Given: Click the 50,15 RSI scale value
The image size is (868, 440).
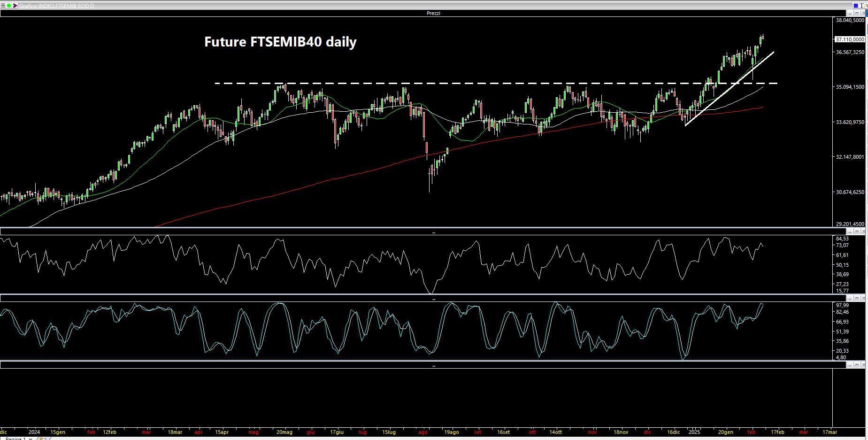Looking at the screenshot, I should point(842,265).
